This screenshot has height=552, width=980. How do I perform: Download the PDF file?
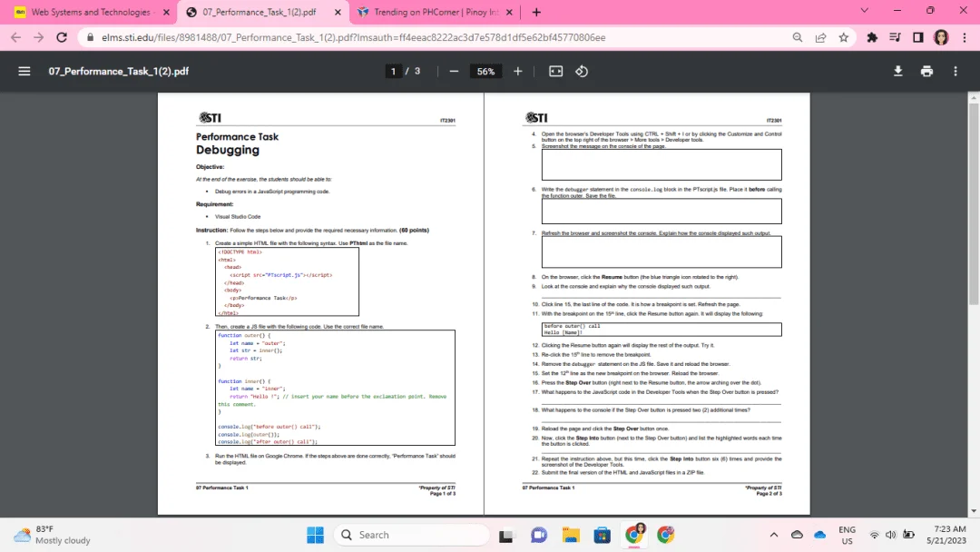(x=897, y=71)
